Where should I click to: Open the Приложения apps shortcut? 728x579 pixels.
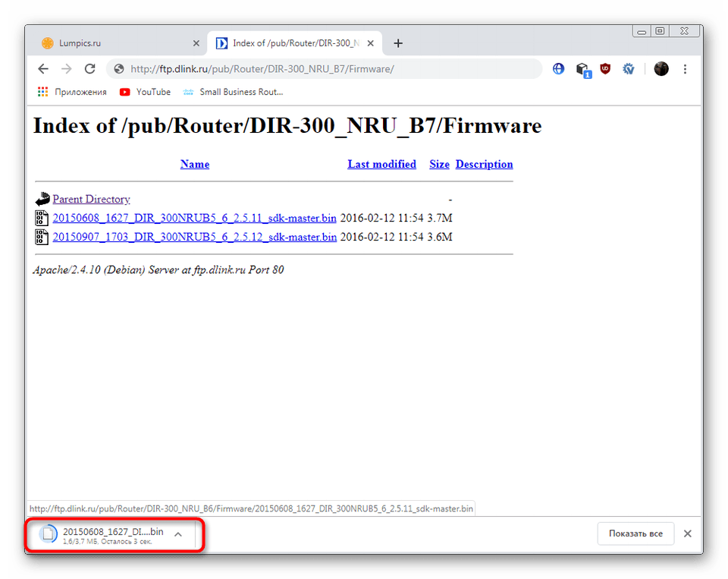coord(72,92)
